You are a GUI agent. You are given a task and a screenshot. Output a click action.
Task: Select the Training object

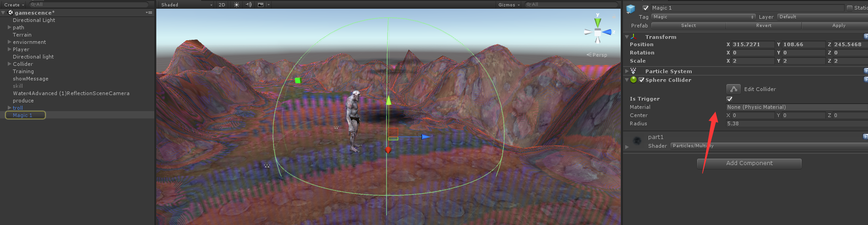click(23, 71)
